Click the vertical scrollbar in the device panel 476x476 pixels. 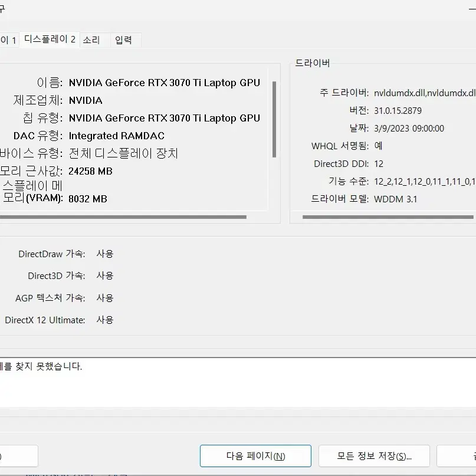point(274,119)
